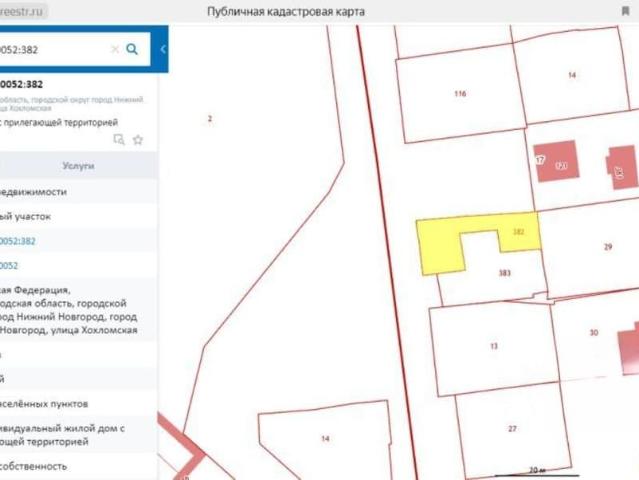
Task: Click the text 'с прилегающей территорией' under the heading
Action: click(x=59, y=122)
